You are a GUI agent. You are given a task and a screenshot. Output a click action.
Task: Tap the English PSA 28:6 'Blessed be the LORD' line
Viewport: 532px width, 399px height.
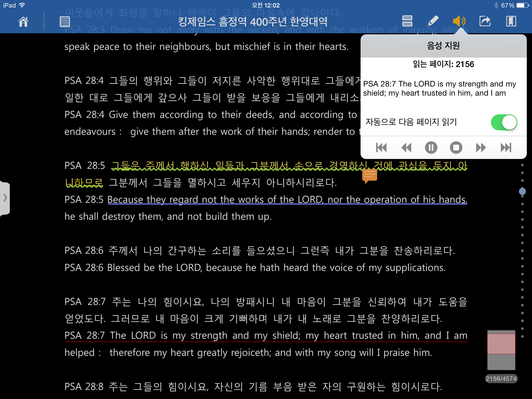tap(255, 268)
